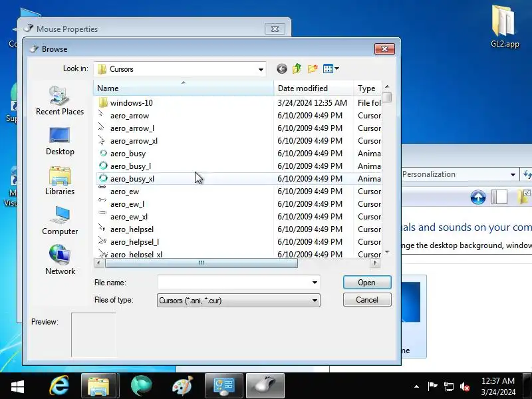
Task: Click the vertical scrollbar down arrow
Action: pyautogui.click(x=387, y=252)
